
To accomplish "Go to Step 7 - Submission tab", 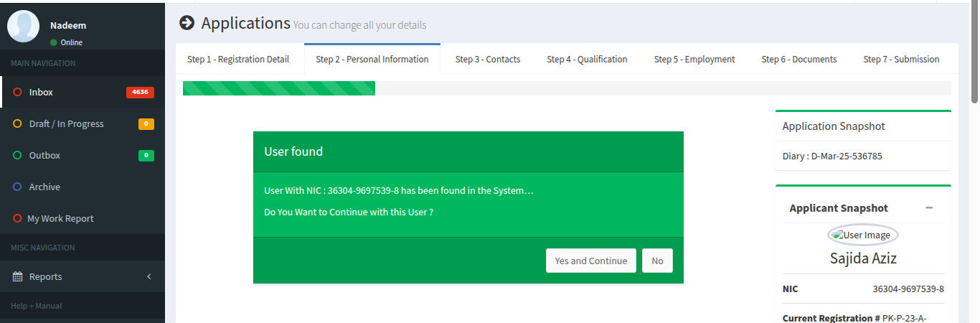I will coord(901,59).
